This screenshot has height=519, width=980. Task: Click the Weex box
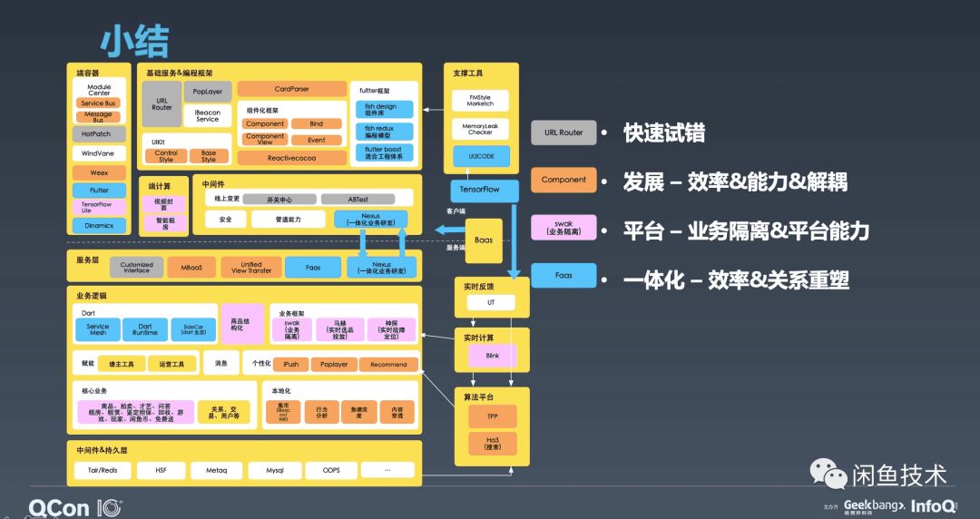point(99,172)
